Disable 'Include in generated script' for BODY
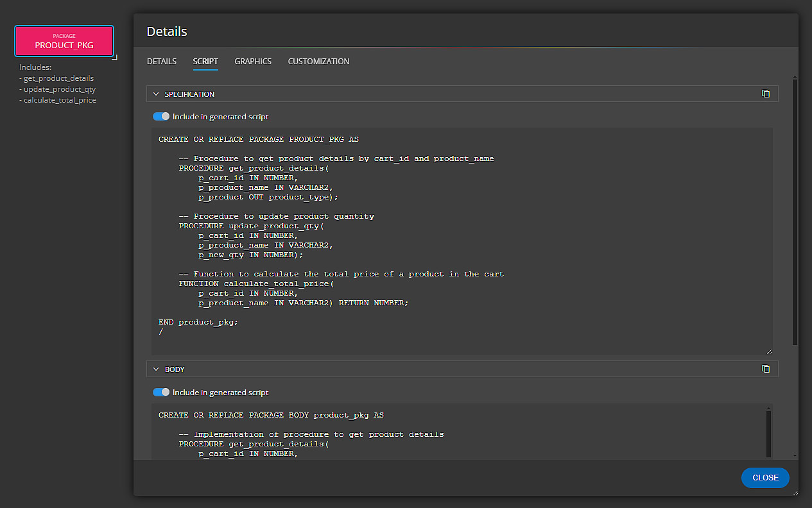The image size is (812, 508). click(x=160, y=392)
